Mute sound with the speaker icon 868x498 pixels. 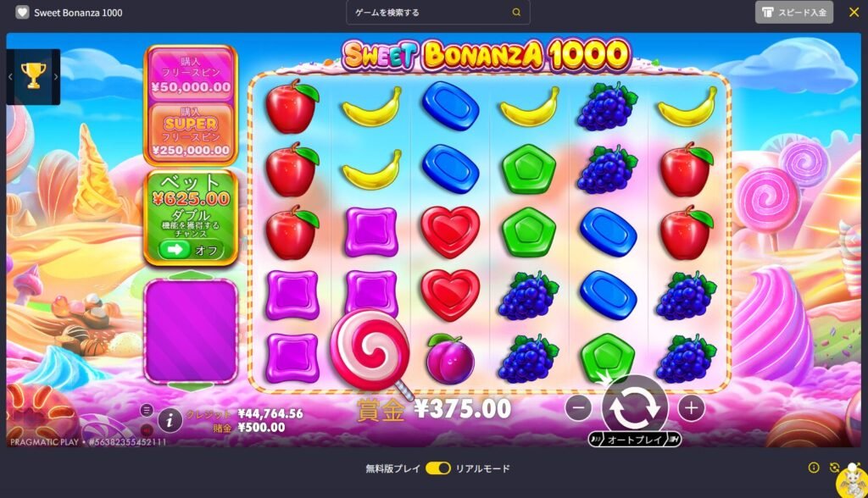(147, 429)
